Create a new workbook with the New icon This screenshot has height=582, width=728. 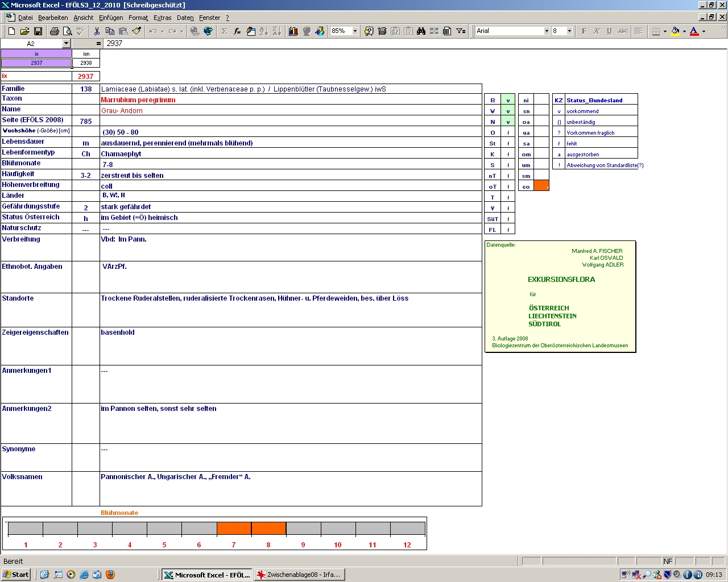[x=11, y=31]
